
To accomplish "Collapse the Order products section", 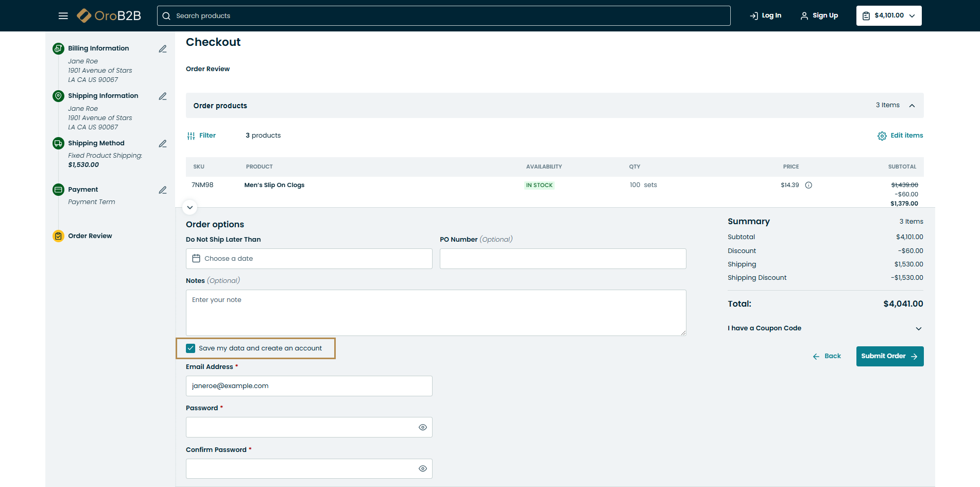I will click(912, 106).
